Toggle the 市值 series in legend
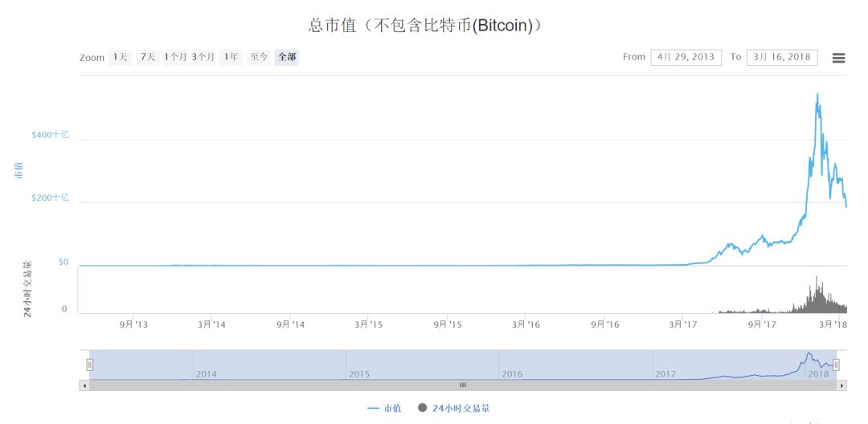Viewport: 868px width, 424px height. pos(384,408)
